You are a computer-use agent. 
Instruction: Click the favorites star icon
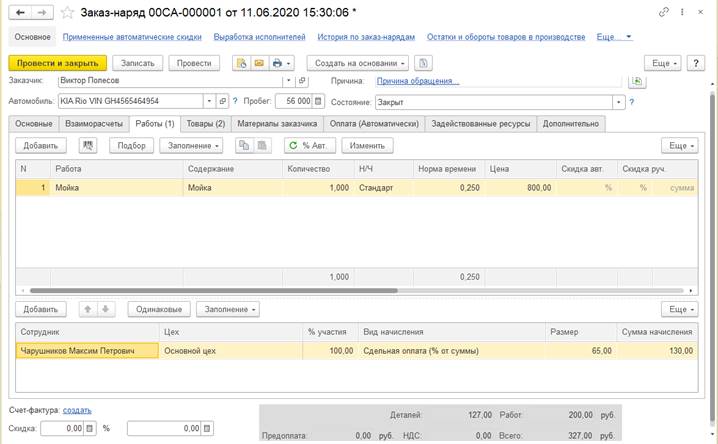[x=67, y=12]
